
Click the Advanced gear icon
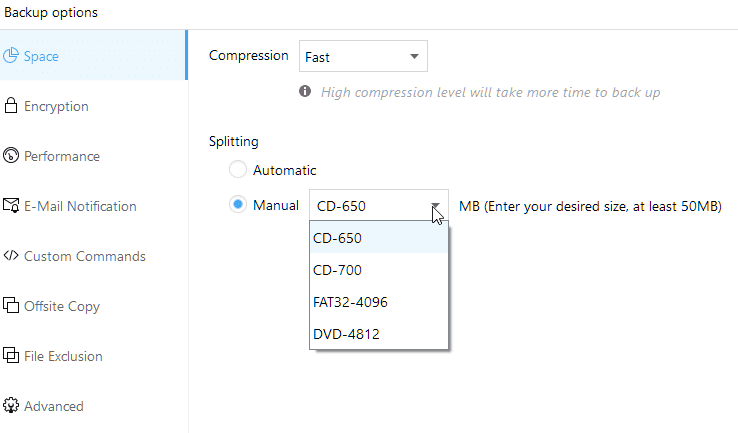pos(11,405)
